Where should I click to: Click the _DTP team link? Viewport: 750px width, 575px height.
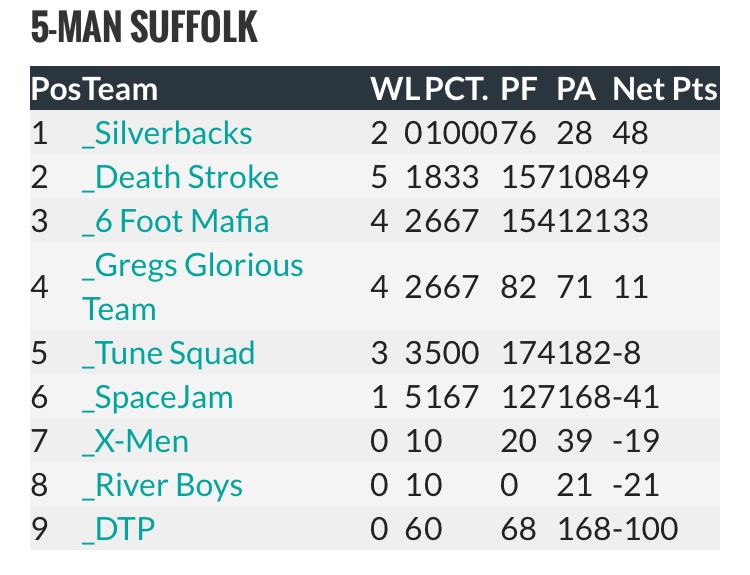pyautogui.click(x=119, y=529)
